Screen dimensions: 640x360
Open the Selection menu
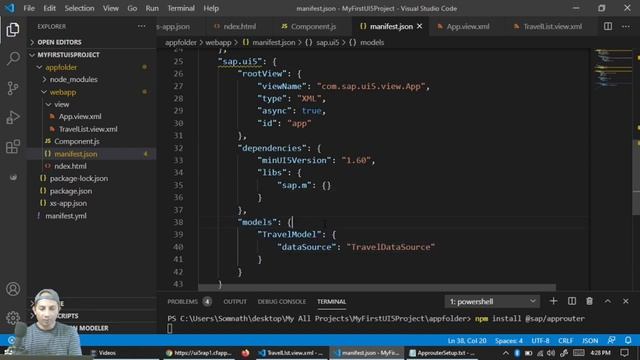pos(79,8)
